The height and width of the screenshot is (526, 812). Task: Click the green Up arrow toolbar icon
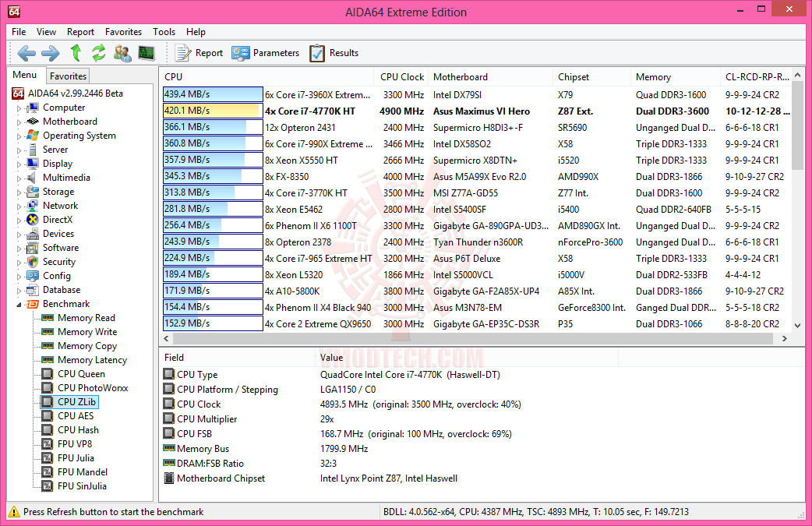tap(76, 53)
